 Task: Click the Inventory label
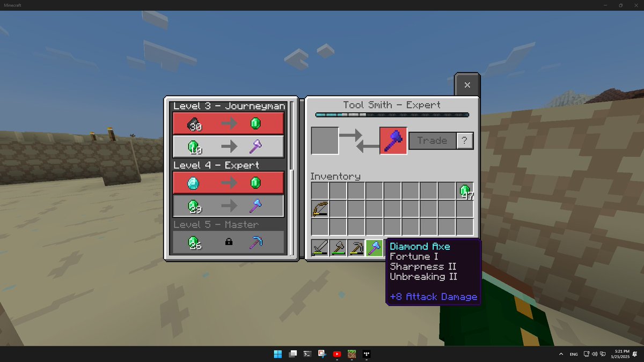click(x=335, y=176)
